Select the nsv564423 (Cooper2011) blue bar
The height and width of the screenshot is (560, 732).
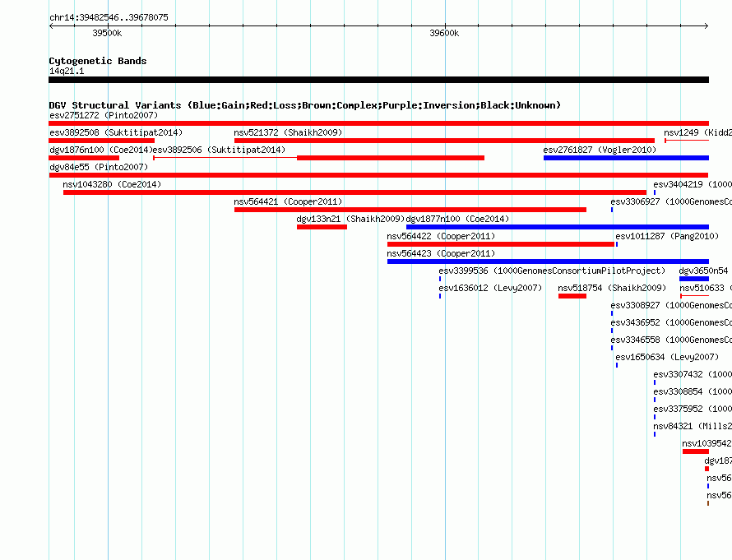(548, 261)
